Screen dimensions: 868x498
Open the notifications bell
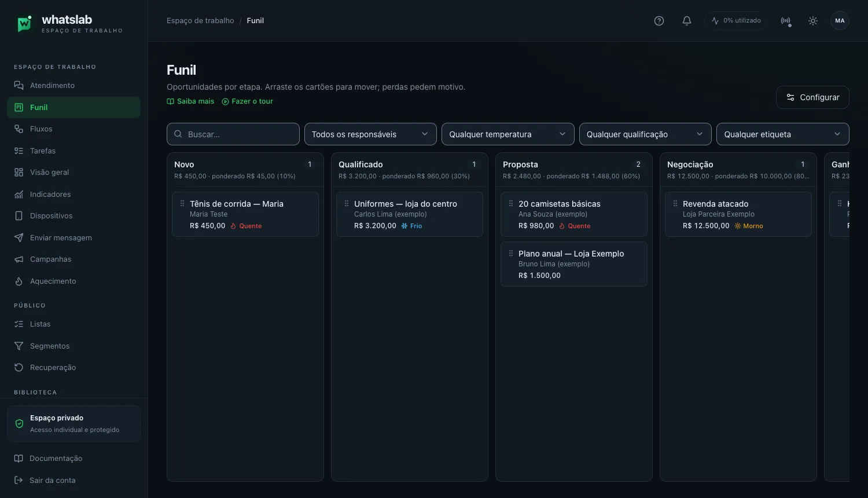687,21
